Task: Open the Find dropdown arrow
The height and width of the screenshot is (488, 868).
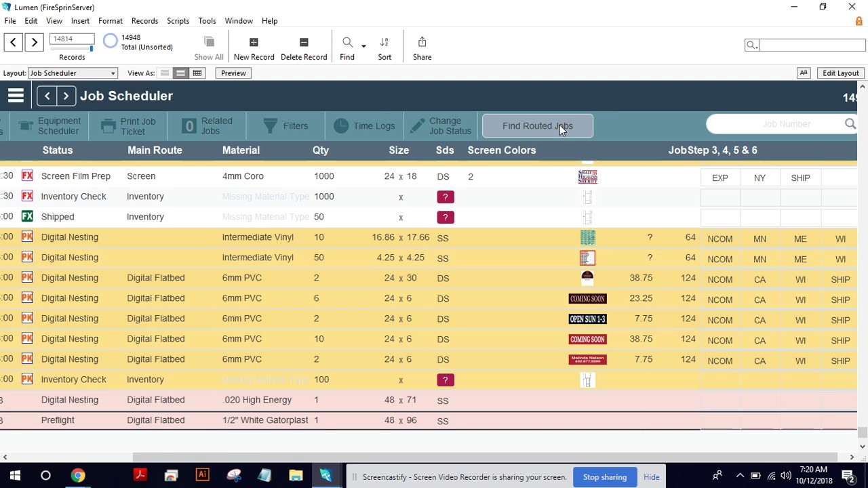Action: pos(363,46)
